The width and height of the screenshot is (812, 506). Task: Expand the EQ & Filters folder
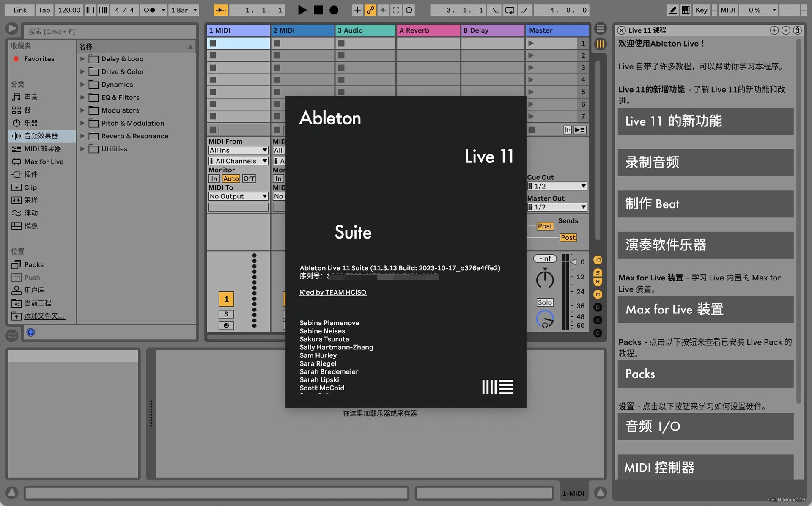pos(82,97)
